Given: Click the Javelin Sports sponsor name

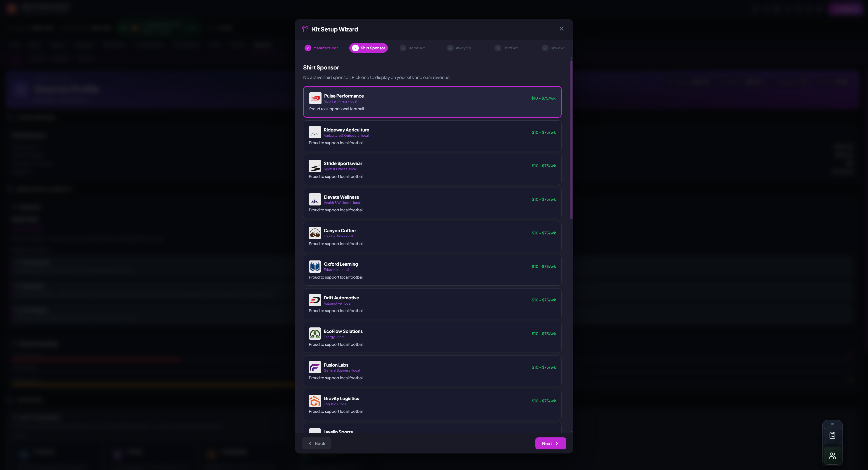Looking at the screenshot, I should 338,432.
